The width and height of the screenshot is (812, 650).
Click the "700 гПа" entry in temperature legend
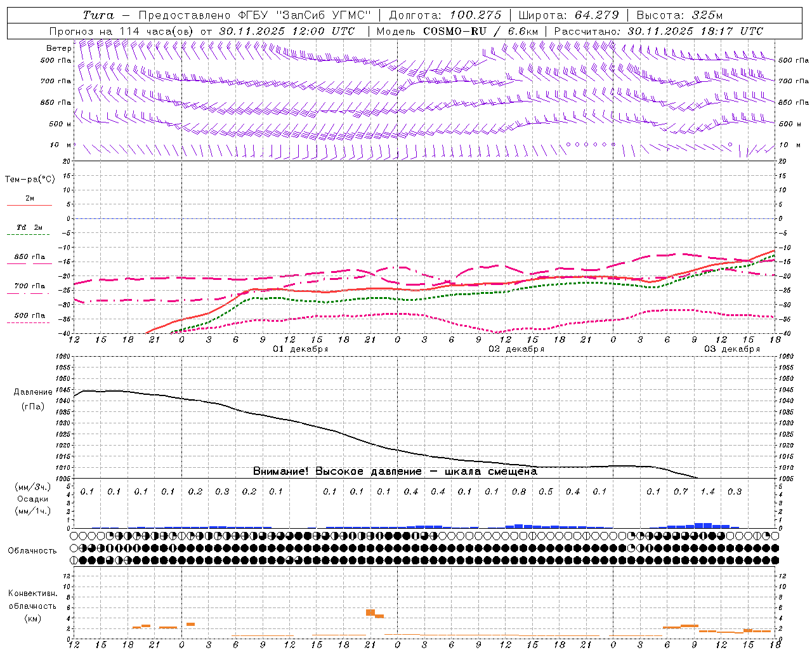click(30, 286)
